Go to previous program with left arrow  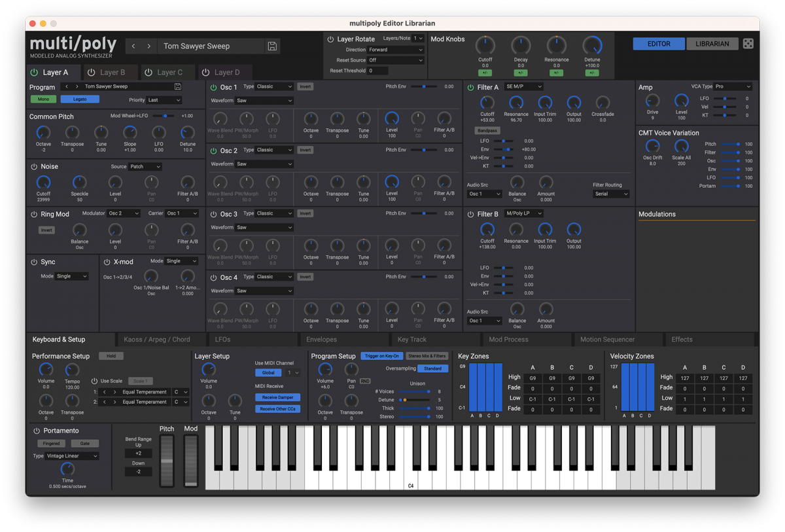tap(133, 46)
